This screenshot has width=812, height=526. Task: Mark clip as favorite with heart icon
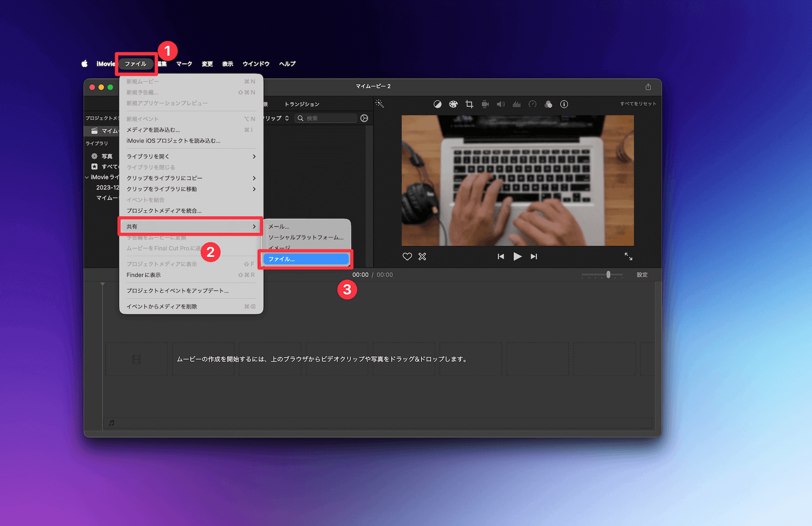click(407, 256)
